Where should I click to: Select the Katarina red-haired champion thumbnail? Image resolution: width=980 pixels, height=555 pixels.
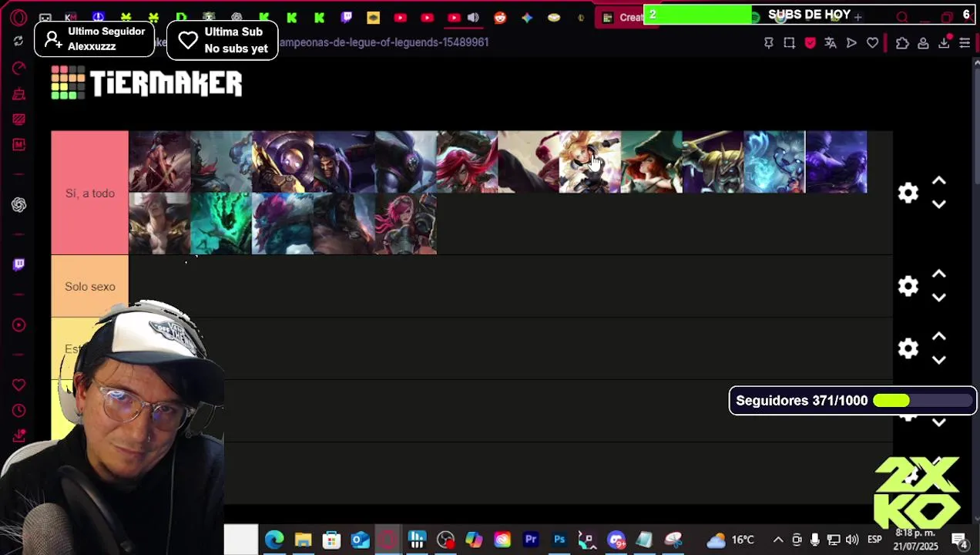(467, 162)
